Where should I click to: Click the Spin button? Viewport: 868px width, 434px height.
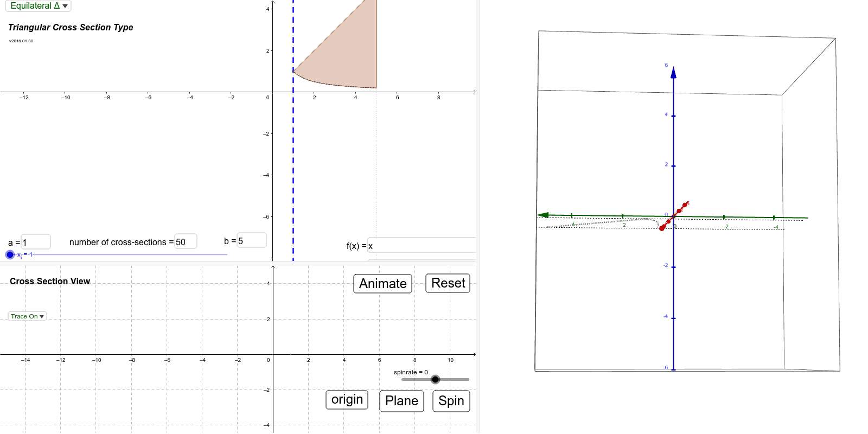pyautogui.click(x=451, y=401)
